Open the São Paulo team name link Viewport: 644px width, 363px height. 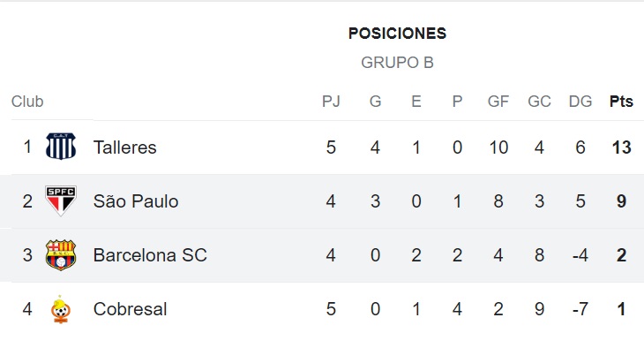136,201
